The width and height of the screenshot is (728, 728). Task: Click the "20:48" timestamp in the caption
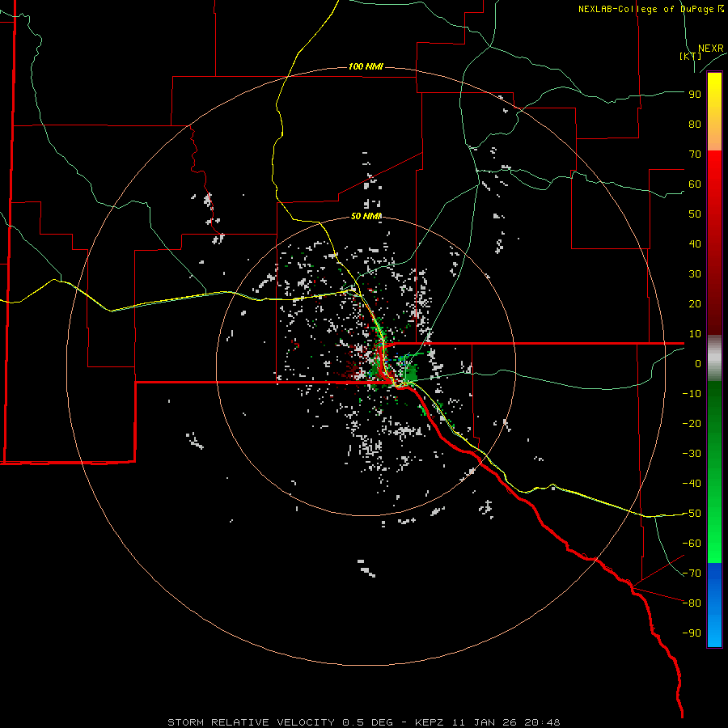point(542,722)
